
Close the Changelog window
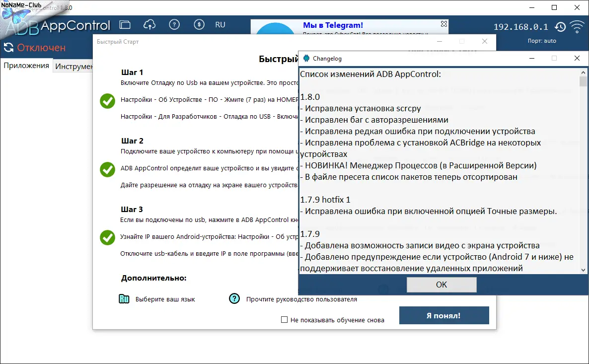577,58
